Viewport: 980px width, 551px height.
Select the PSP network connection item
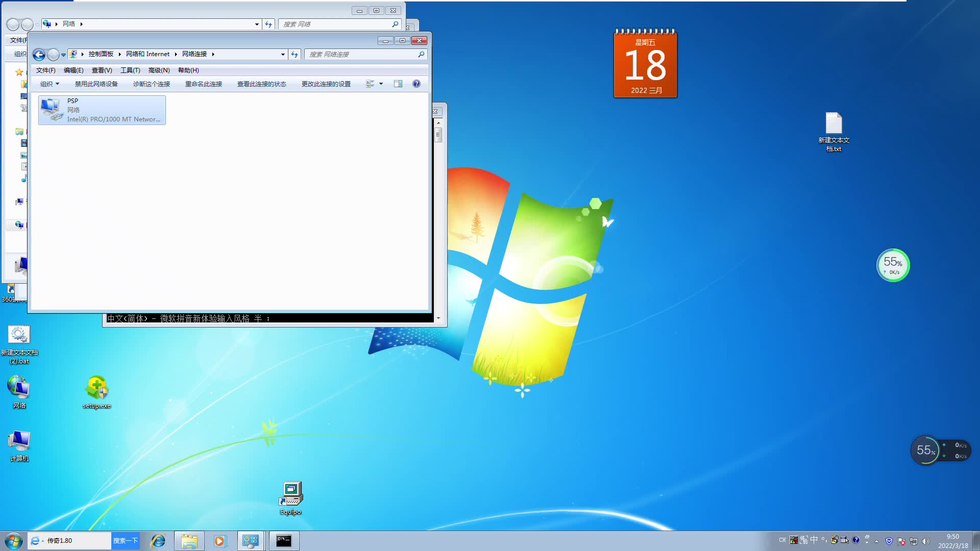coord(102,110)
